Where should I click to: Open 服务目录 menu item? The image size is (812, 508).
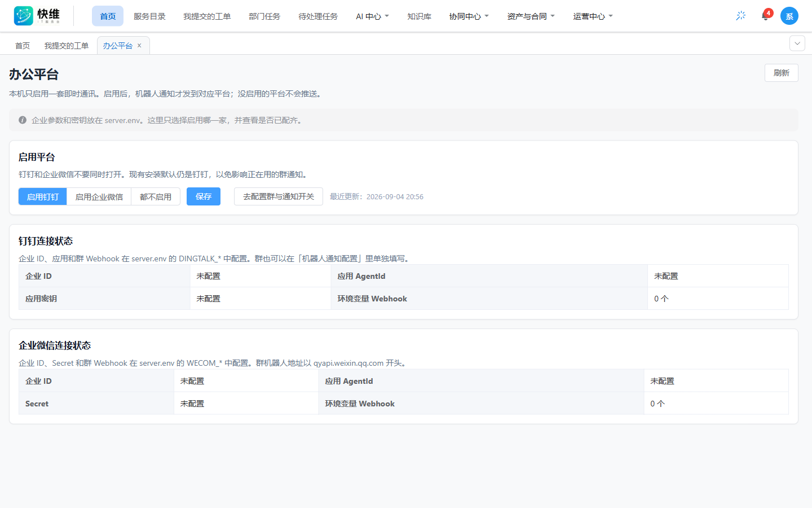pos(149,16)
